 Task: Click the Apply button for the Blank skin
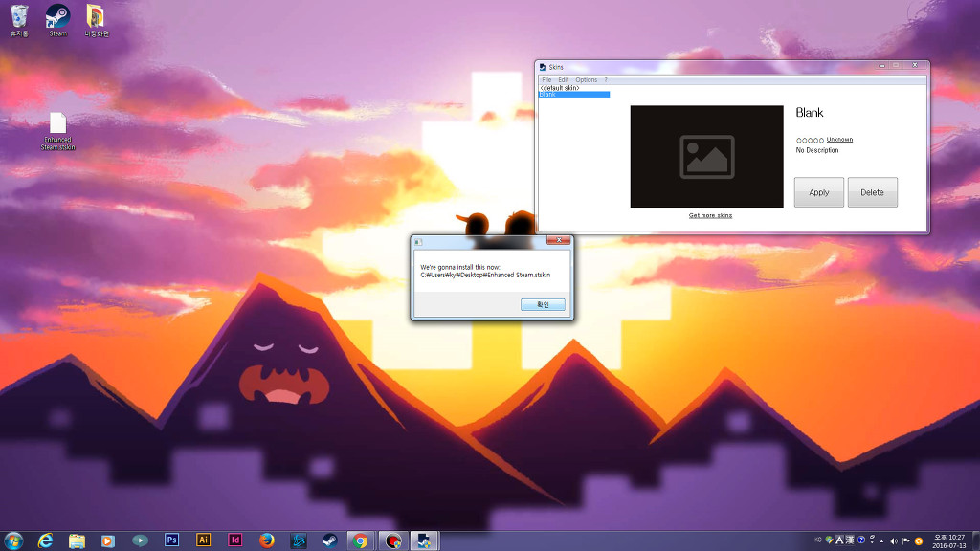point(818,192)
